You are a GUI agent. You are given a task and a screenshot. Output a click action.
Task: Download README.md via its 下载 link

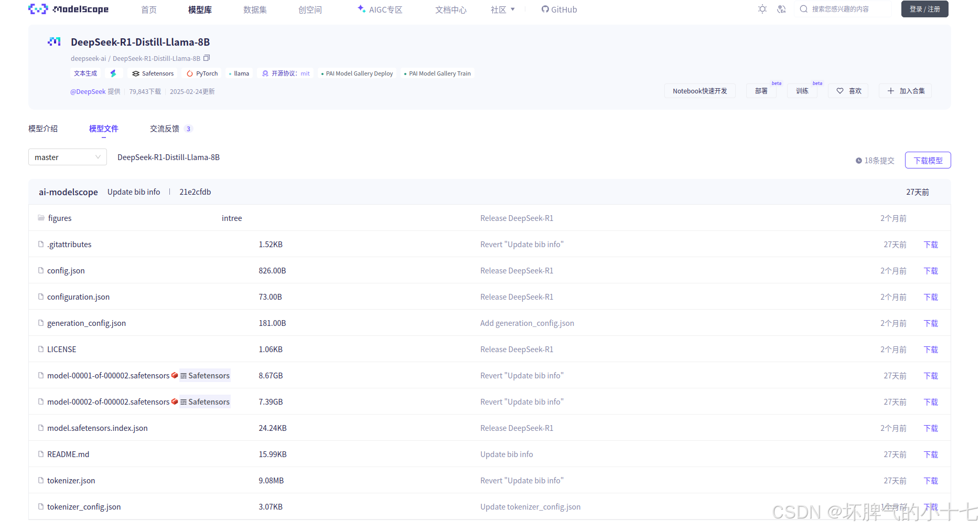[931, 454]
